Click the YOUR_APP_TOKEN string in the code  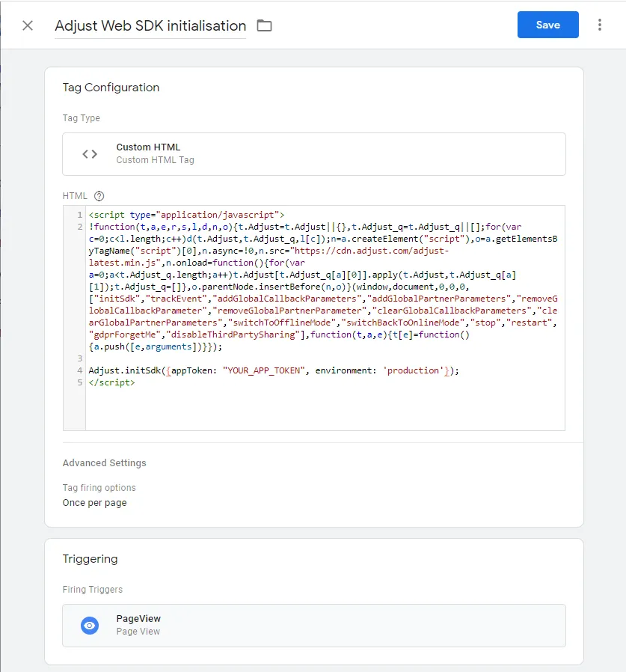263,370
